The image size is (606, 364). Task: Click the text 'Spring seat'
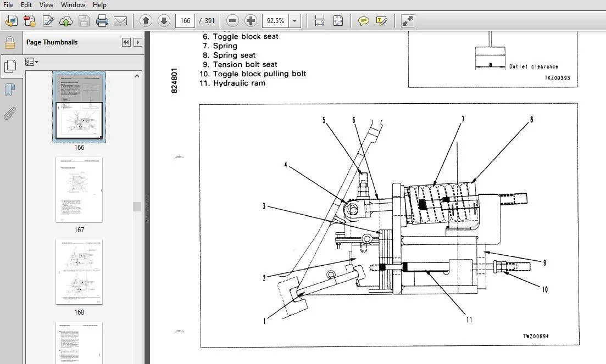[x=234, y=55]
